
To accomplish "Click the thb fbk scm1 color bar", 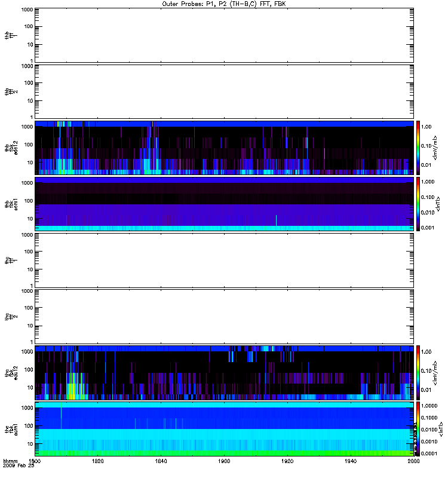I will pos(418,204).
